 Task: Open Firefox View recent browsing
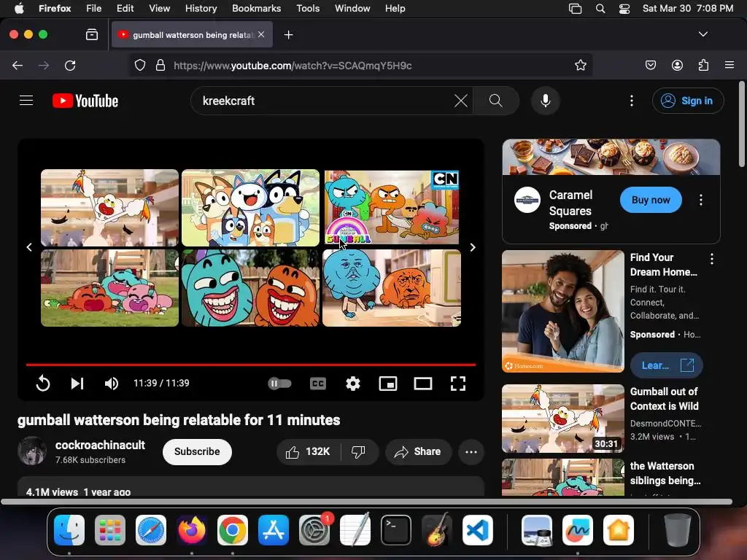coord(92,34)
